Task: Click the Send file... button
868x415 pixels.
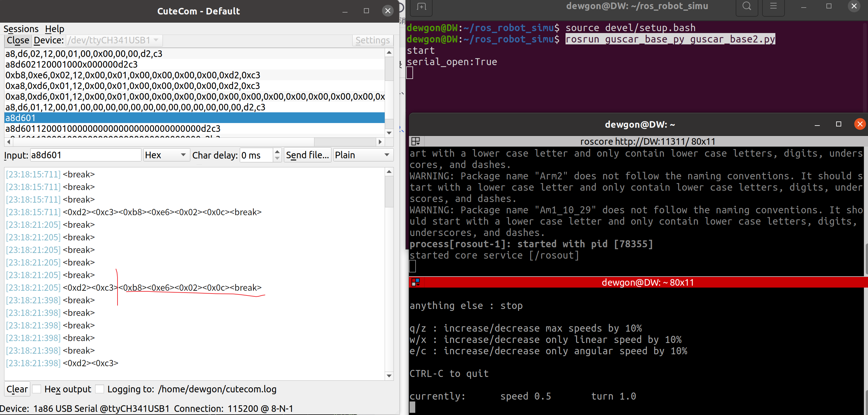Action: [x=307, y=155]
